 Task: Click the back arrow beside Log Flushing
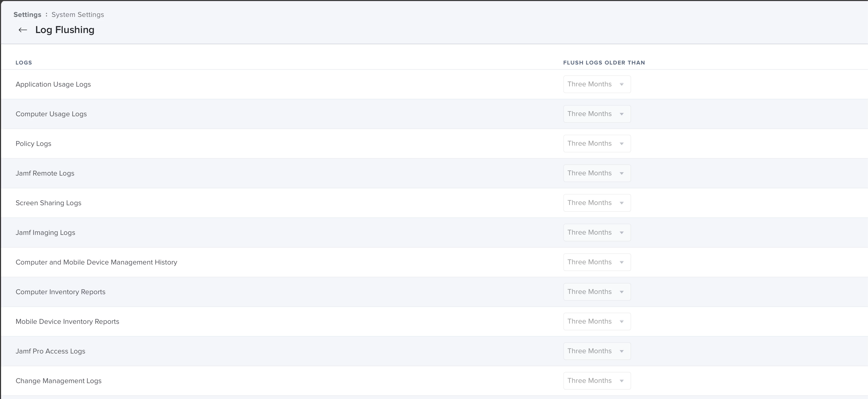[x=23, y=30]
